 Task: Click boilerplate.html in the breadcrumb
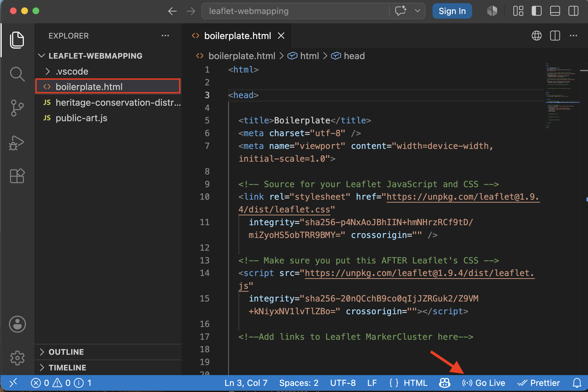pos(241,56)
